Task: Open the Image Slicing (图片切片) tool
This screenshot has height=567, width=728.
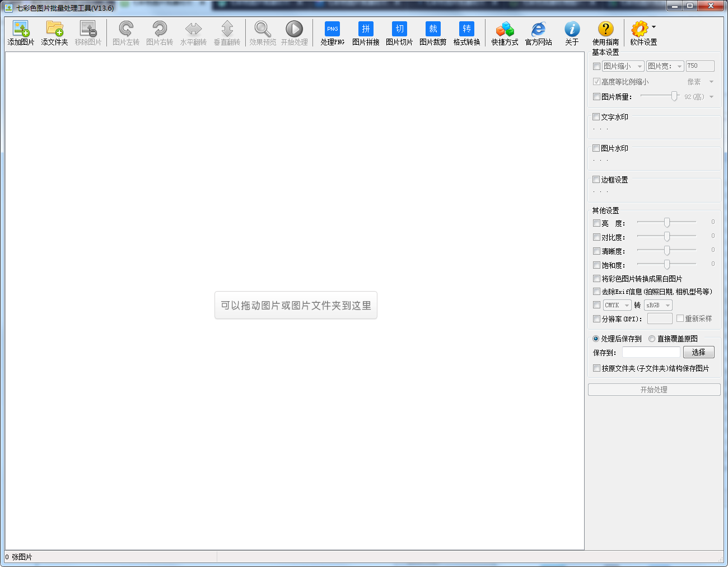Action: (x=399, y=29)
